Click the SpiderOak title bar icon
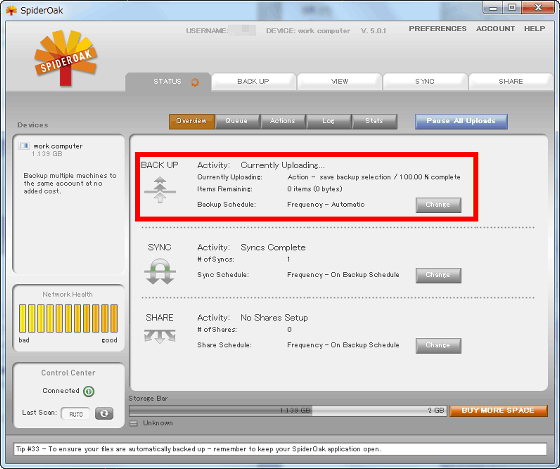Image resolution: width=560 pixels, height=469 pixels. 11,11
